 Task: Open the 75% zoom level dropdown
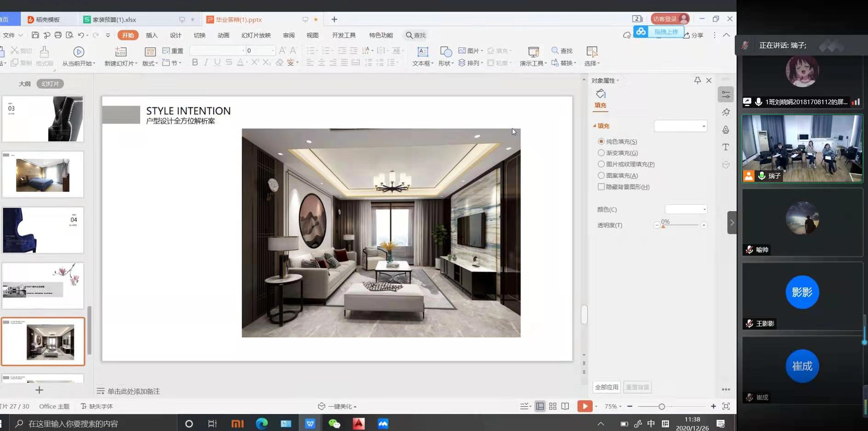[613, 406]
